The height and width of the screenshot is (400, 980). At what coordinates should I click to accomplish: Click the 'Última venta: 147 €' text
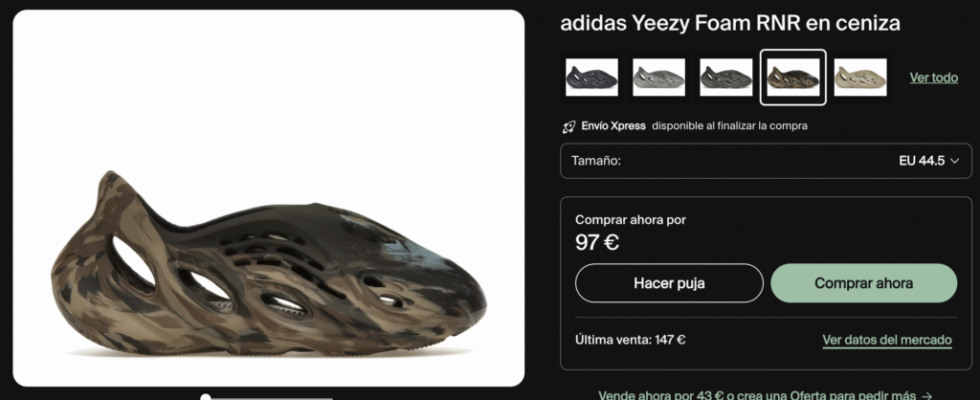[x=630, y=340]
